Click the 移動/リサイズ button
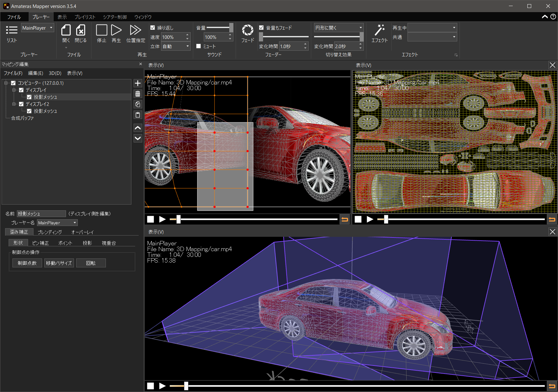558x392 pixels. pyautogui.click(x=59, y=263)
